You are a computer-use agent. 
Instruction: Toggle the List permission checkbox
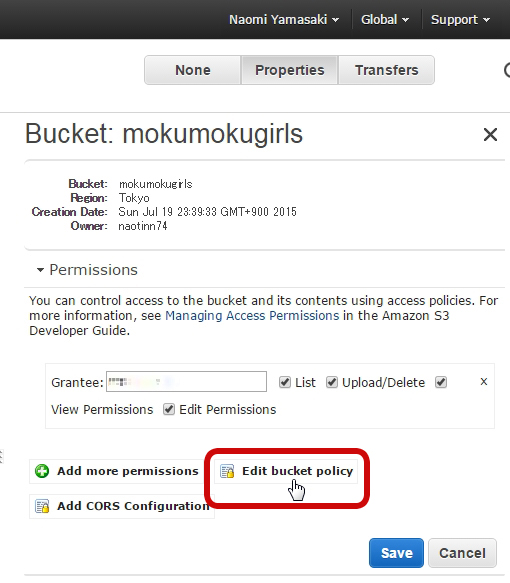(285, 382)
